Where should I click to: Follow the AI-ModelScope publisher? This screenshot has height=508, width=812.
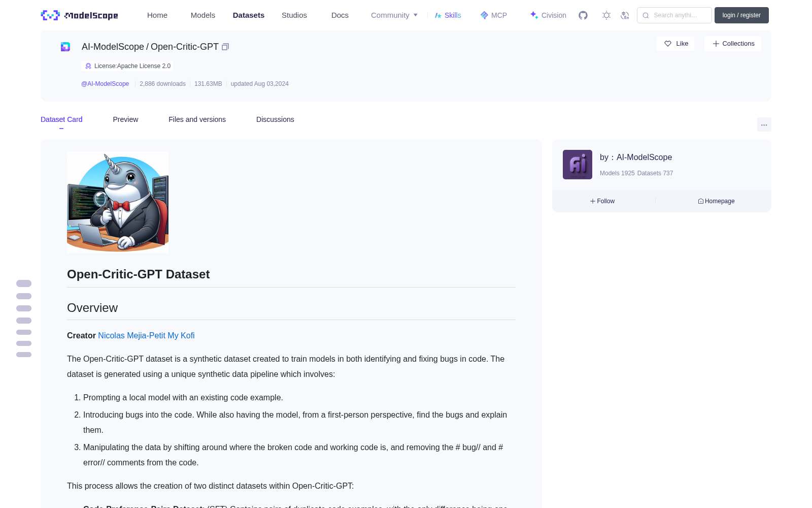pyautogui.click(x=602, y=201)
